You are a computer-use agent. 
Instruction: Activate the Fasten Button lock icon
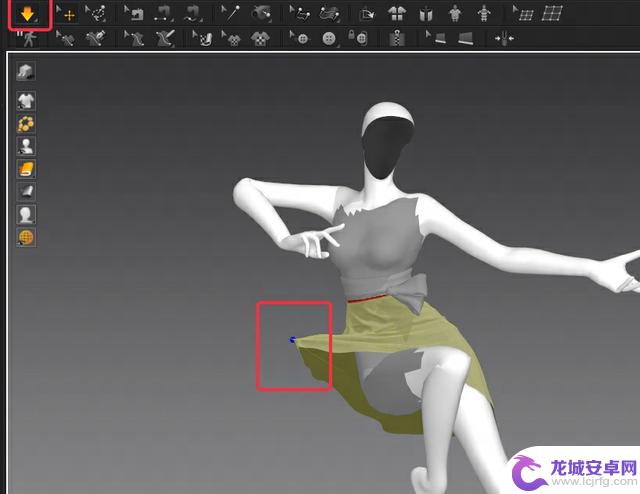358,38
